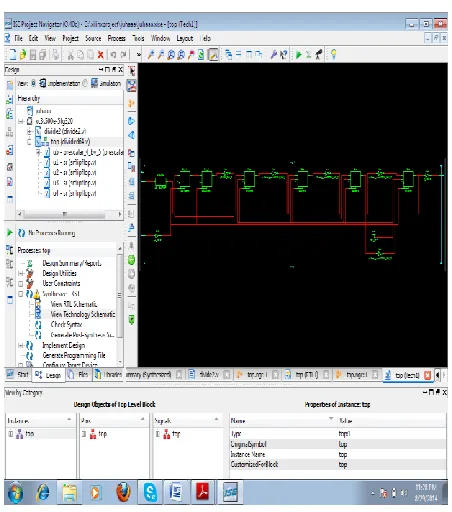Close the top (Tech1) document tab

tap(427, 375)
